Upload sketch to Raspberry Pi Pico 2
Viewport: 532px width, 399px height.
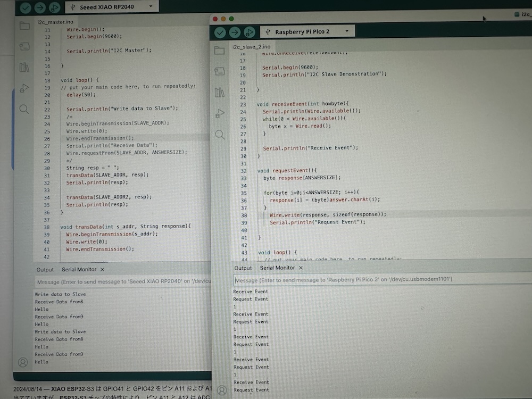pos(235,32)
